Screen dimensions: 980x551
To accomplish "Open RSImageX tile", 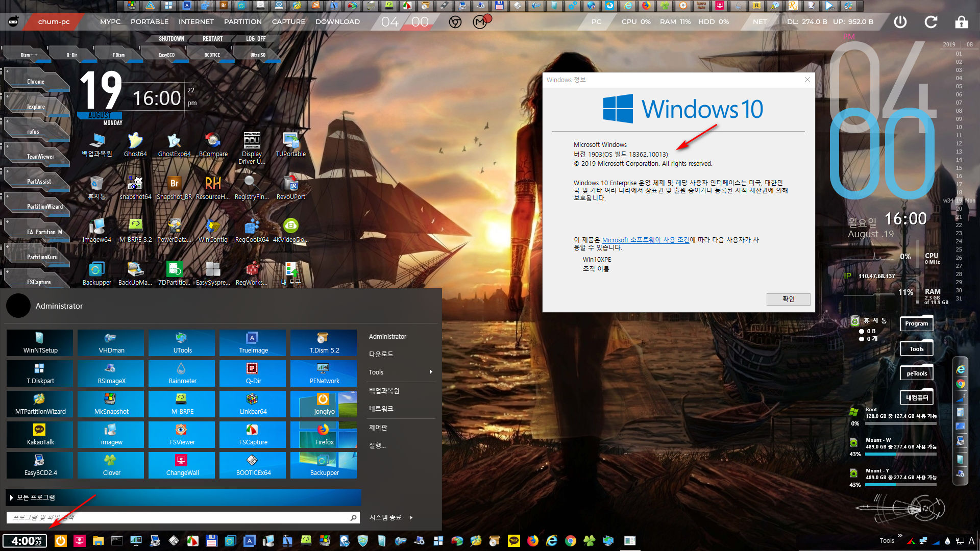I will [111, 373].
